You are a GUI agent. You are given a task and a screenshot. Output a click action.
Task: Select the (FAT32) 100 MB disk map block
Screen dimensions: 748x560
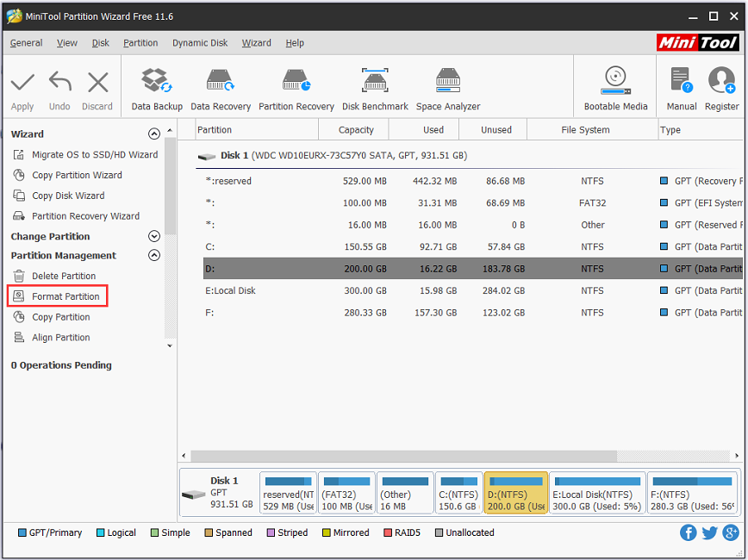[x=346, y=493]
